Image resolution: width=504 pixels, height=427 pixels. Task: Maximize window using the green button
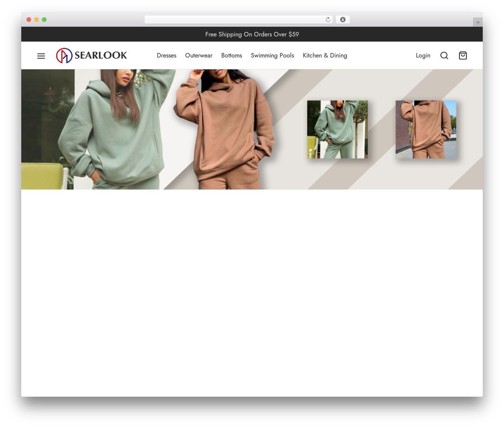click(x=44, y=20)
